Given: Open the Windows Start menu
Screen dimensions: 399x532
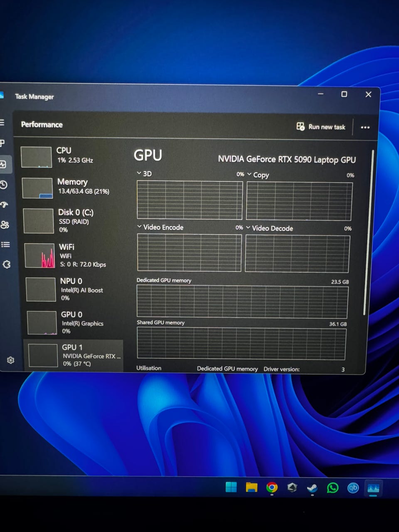Looking at the screenshot, I should pyautogui.click(x=231, y=487).
